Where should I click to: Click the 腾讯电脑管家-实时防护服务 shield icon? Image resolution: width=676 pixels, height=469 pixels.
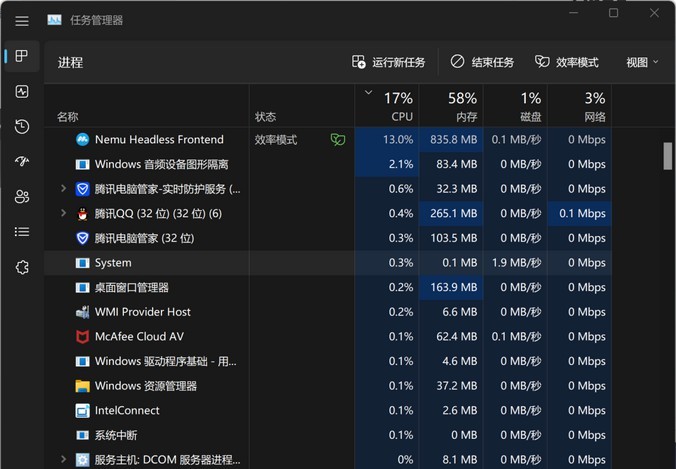pyautogui.click(x=82, y=189)
